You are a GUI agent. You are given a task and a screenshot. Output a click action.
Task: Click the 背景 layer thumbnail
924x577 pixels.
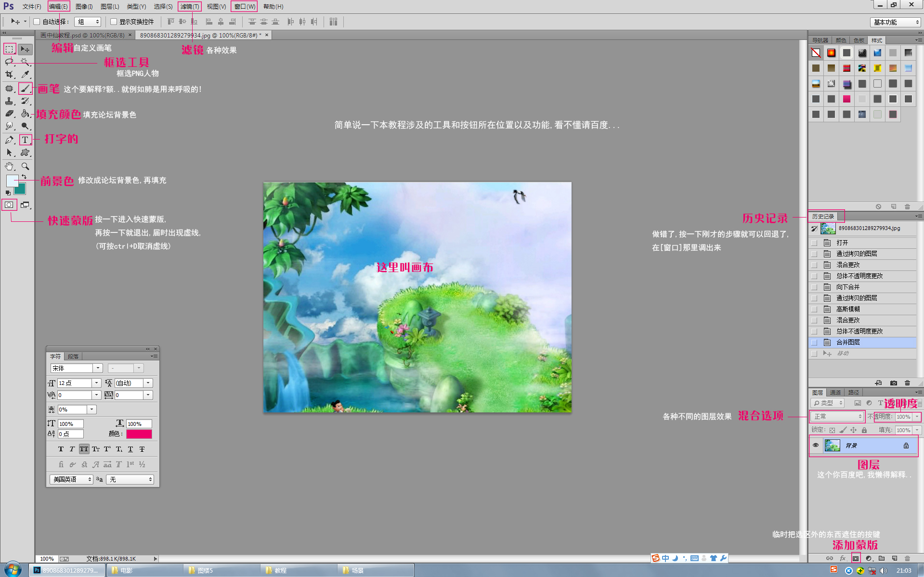[832, 445]
